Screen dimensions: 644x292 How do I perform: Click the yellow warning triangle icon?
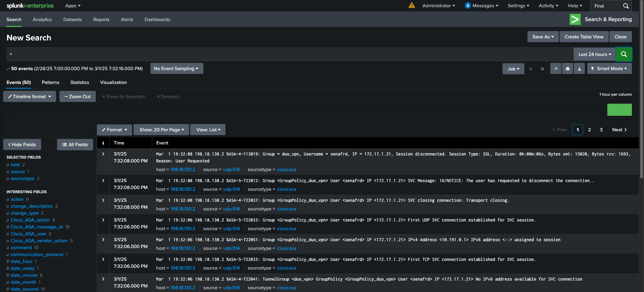pos(411,6)
